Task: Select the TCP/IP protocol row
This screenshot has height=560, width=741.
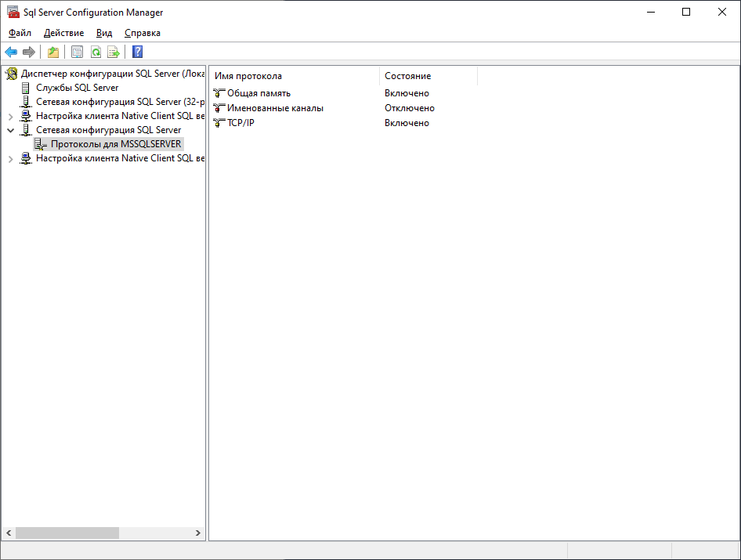Action: tap(240, 123)
